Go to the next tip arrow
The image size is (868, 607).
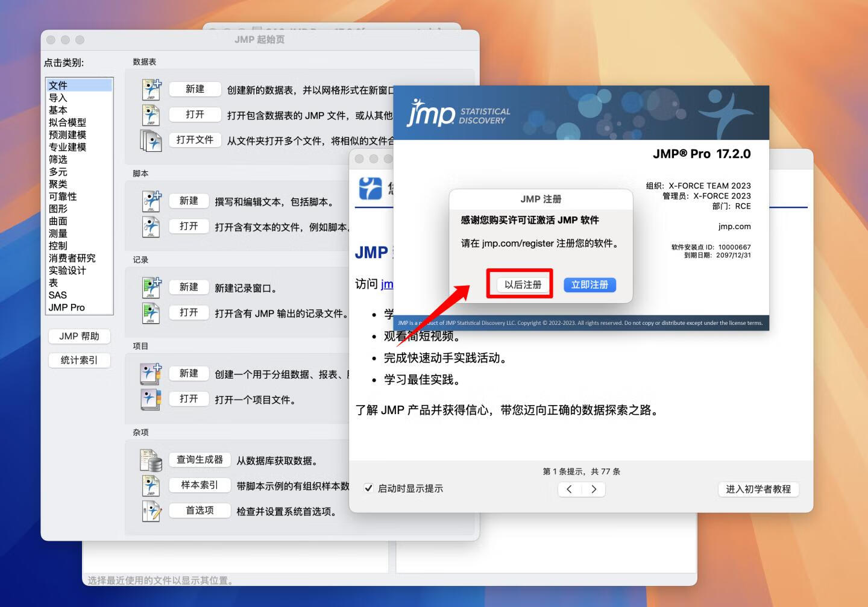594,489
